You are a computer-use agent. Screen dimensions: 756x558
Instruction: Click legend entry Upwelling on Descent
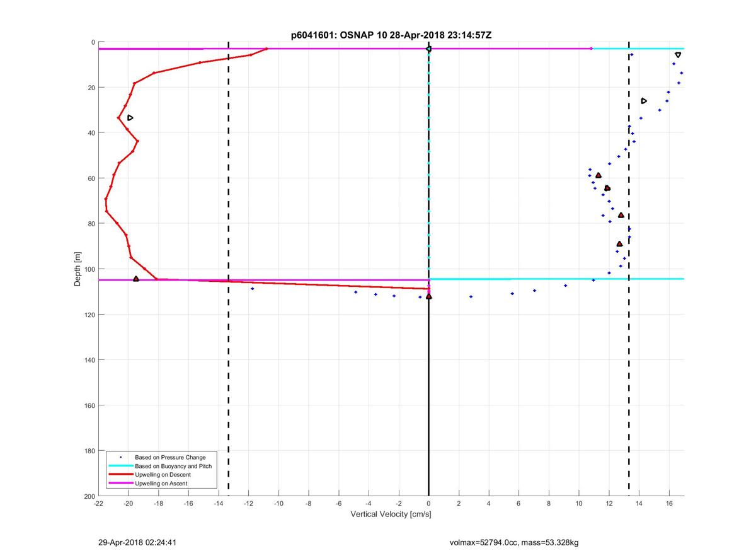[x=163, y=475]
